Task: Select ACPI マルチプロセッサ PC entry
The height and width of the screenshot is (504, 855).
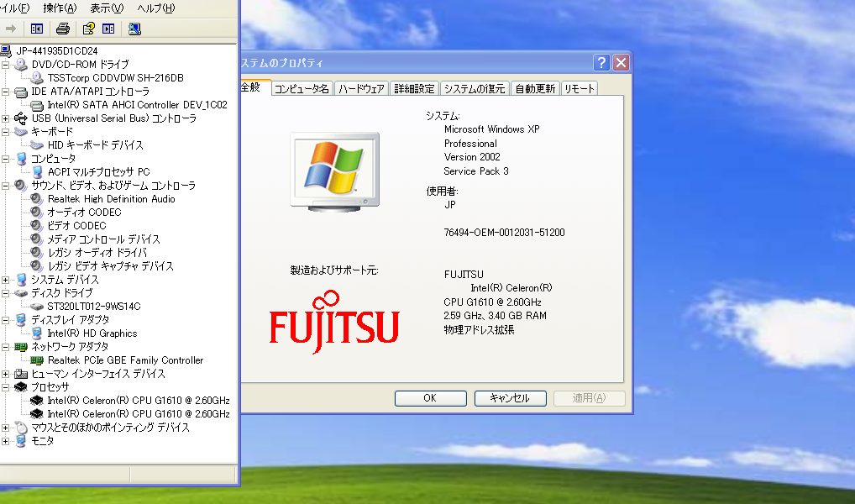Action: click(x=98, y=172)
